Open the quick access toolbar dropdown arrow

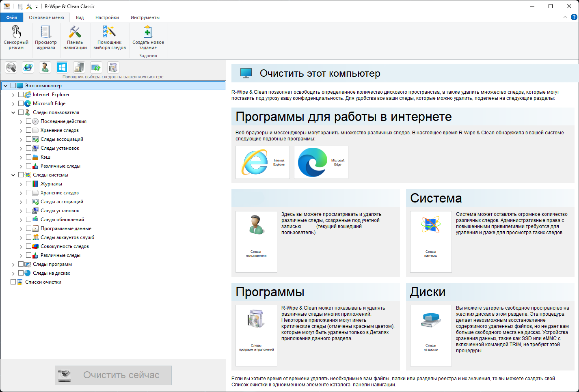[x=37, y=7]
